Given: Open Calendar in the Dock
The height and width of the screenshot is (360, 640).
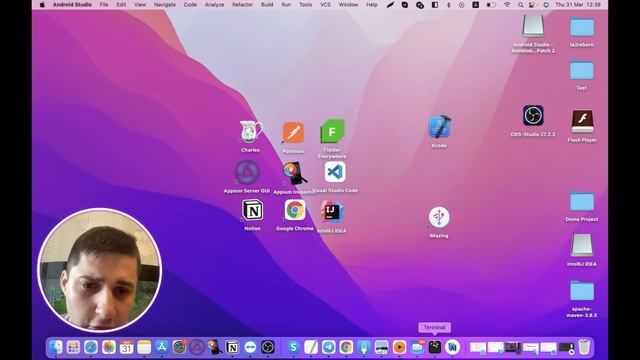Looking at the screenshot, I should [x=127, y=347].
